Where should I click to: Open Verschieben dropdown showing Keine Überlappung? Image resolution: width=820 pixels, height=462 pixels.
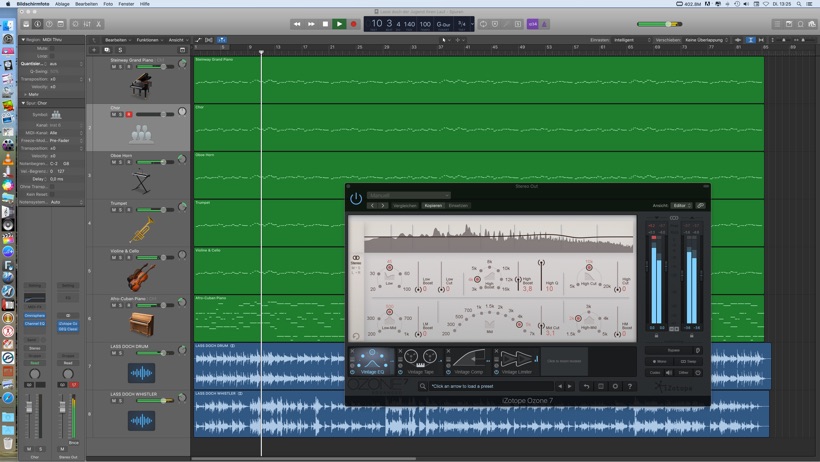tap(706, 40)
